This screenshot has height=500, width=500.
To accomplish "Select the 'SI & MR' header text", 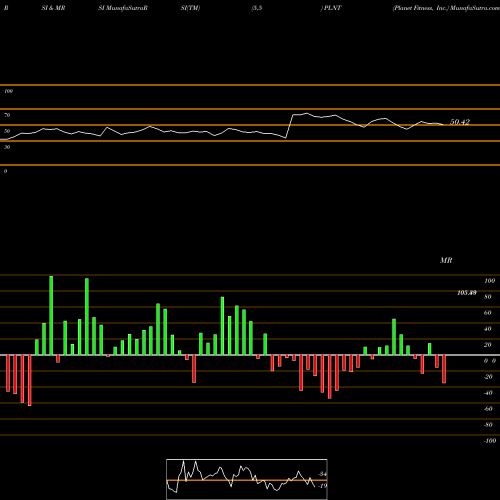I will coord(53,8).
